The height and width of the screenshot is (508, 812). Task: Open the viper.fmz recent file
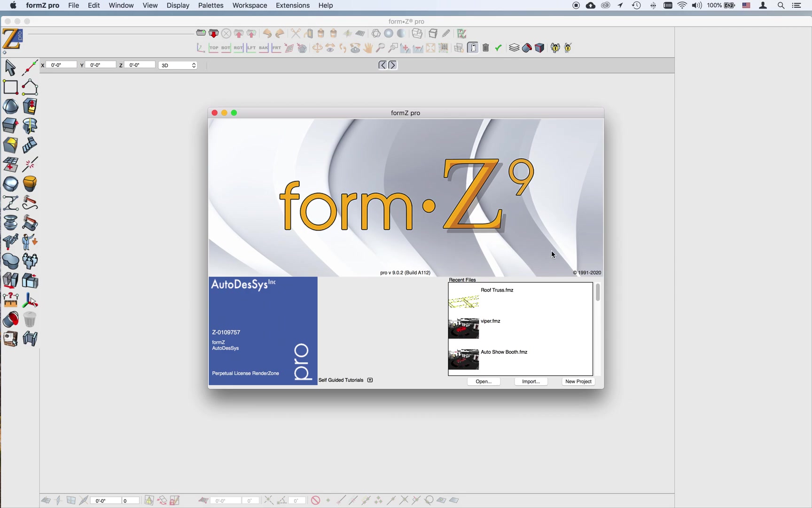tap(490, 321)
